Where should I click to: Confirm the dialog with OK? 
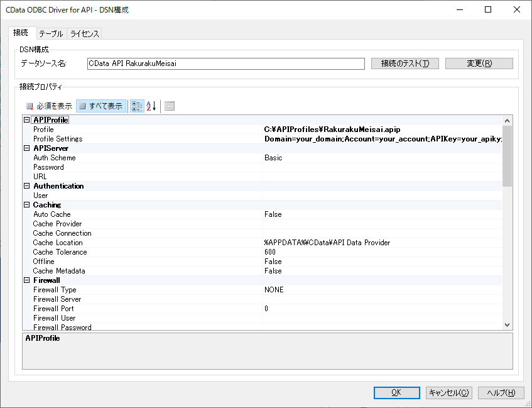point(396,392)
